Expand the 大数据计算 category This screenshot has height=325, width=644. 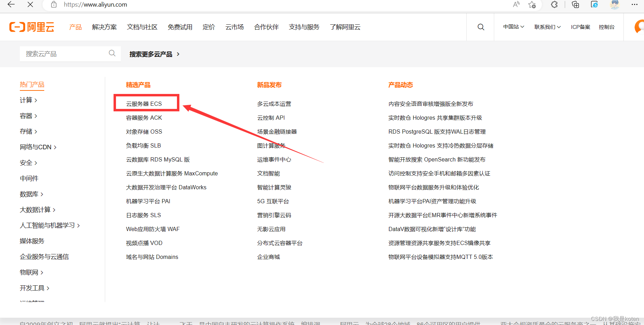click(38, 210)
